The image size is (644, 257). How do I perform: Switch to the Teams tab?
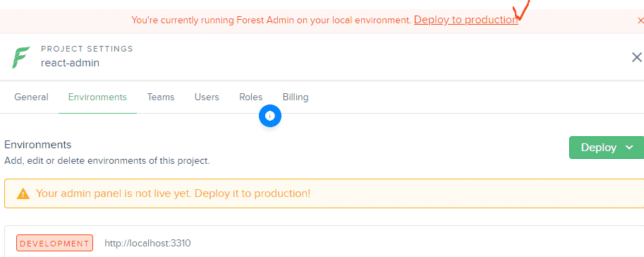tap(161, 97)
